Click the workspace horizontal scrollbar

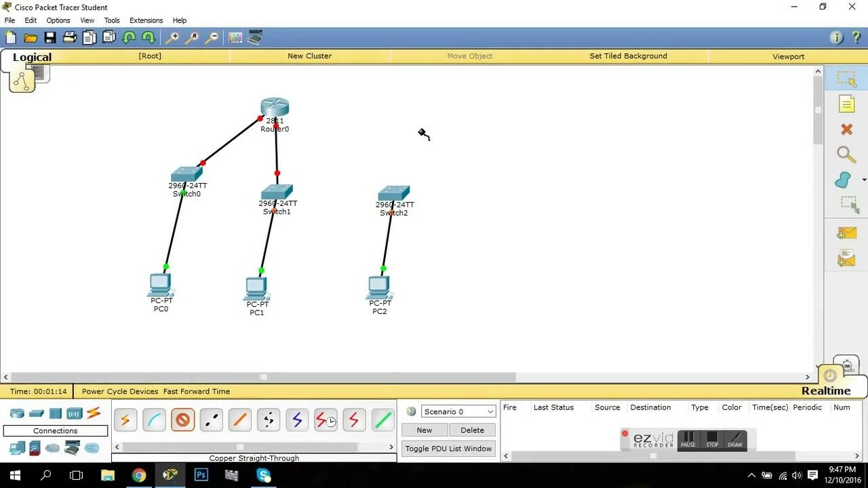pyautogui.click(x=263, y=377)
